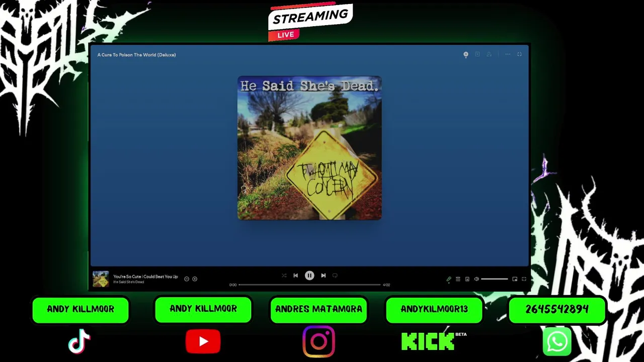The width and height of the screenshot is (644, 362).
Task: Click the track length 4:02
Action: (x=386, y=285)
